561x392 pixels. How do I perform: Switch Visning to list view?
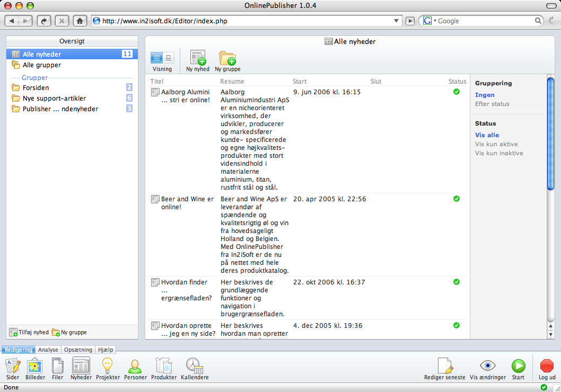(157, 58)
